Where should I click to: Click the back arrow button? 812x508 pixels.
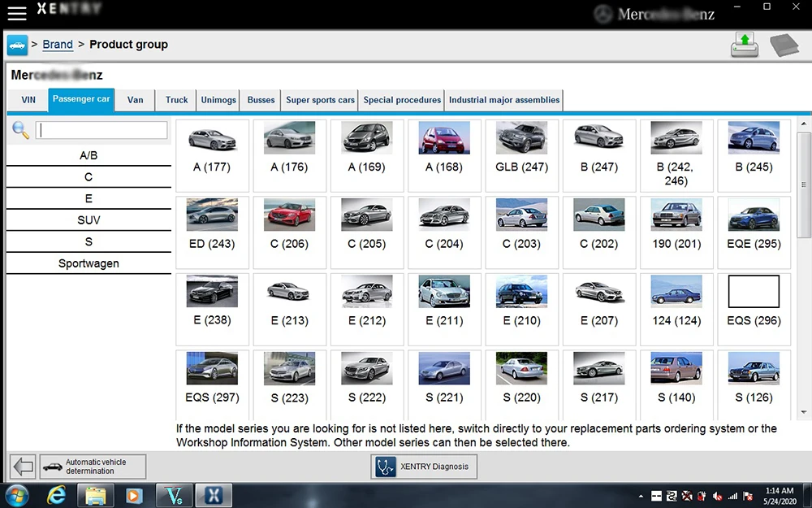click(24, 466)
